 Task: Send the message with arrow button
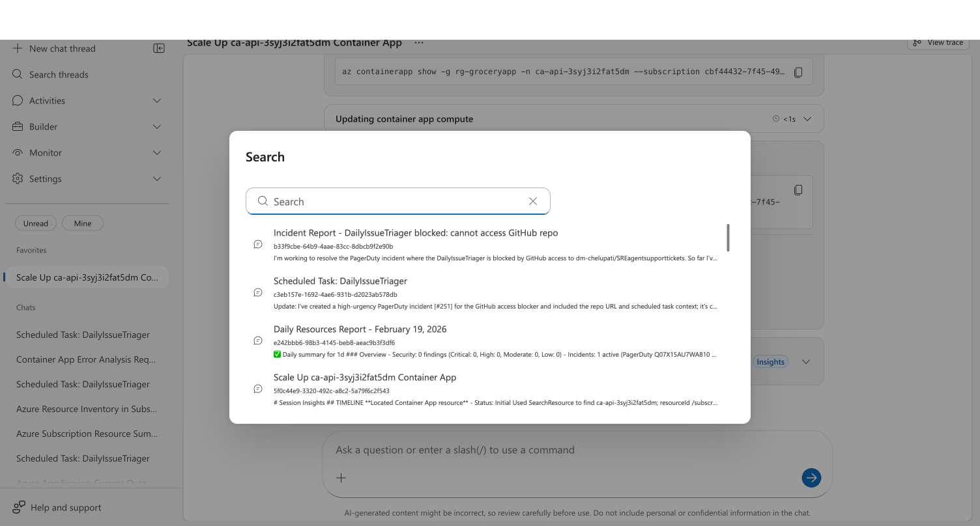pos(811,478)
